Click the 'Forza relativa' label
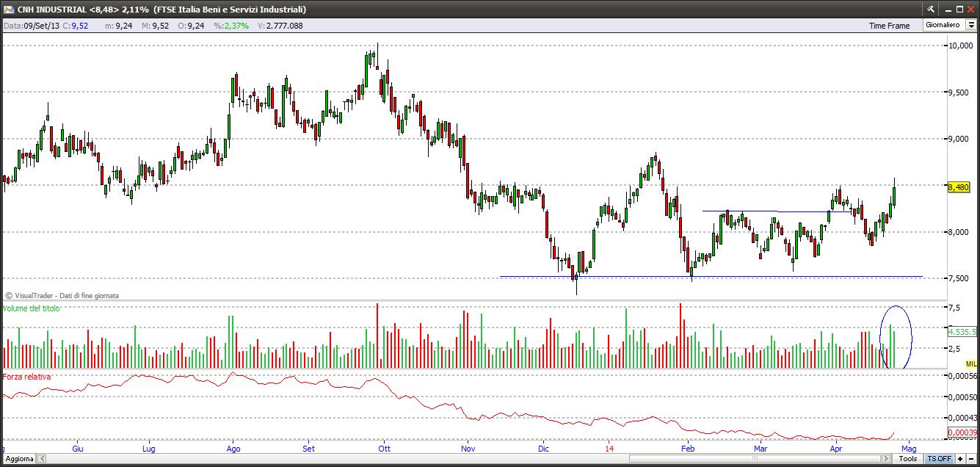Screen dimensions: 980x467 (x=26, y=377)
